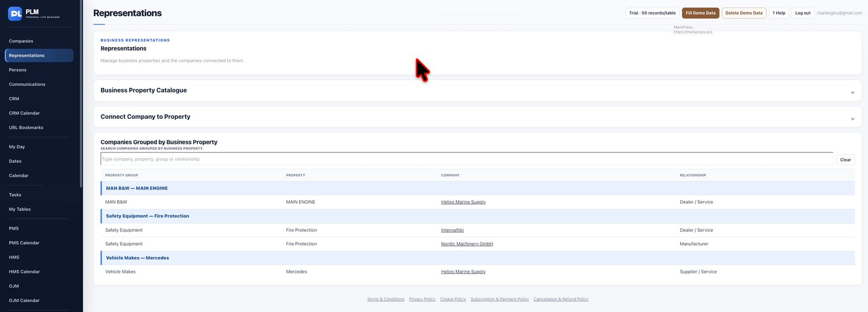
Task: Click Relationship column header
Action: 693,175
